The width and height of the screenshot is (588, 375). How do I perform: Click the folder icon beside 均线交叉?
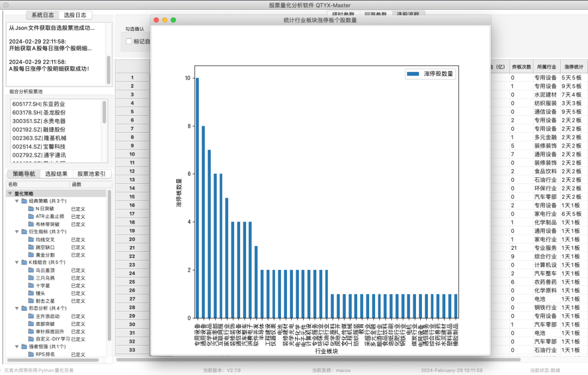pyautogui.click(x=31, y=239)
